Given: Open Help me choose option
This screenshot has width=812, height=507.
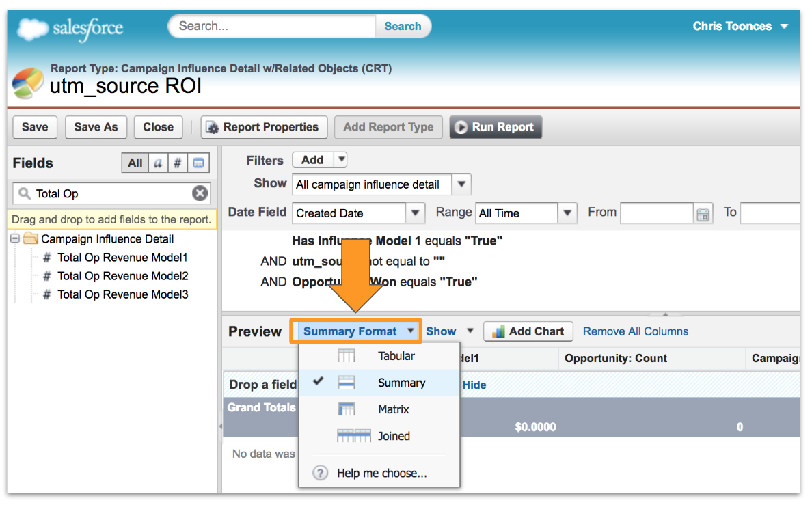Looking at the screenshot, I should 379,473.
